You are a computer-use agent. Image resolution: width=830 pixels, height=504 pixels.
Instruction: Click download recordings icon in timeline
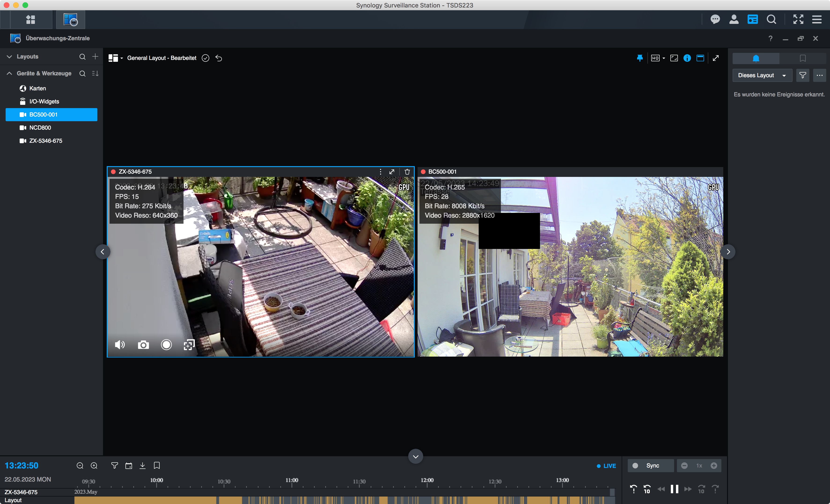(143, 466)
